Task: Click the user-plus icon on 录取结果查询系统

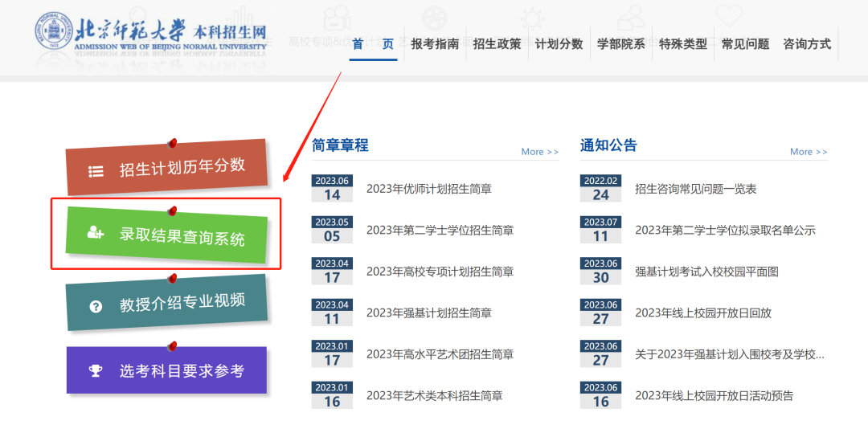Action: point(95,233)
